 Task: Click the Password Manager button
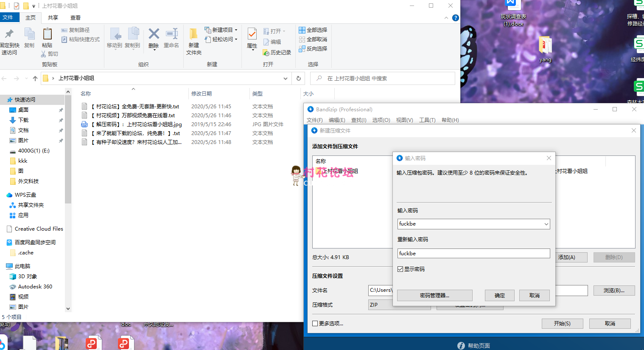(434, 296)
